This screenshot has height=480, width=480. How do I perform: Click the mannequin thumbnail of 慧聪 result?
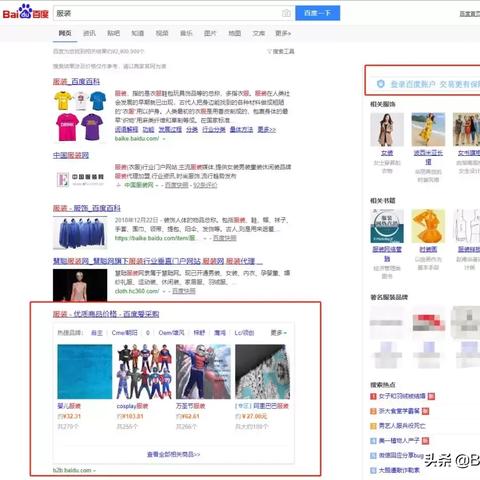80,285
